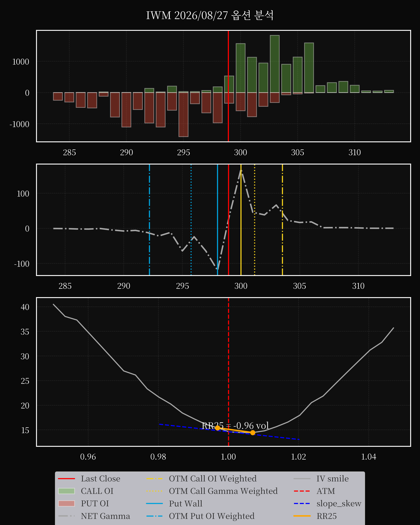Click the '100' y-axis label of gamma chart

click(23, 194)
